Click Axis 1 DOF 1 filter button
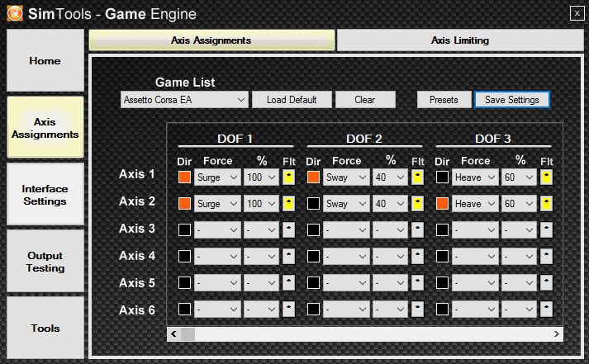This screenshot has height=364, width=589. click(x=288, y=177)
